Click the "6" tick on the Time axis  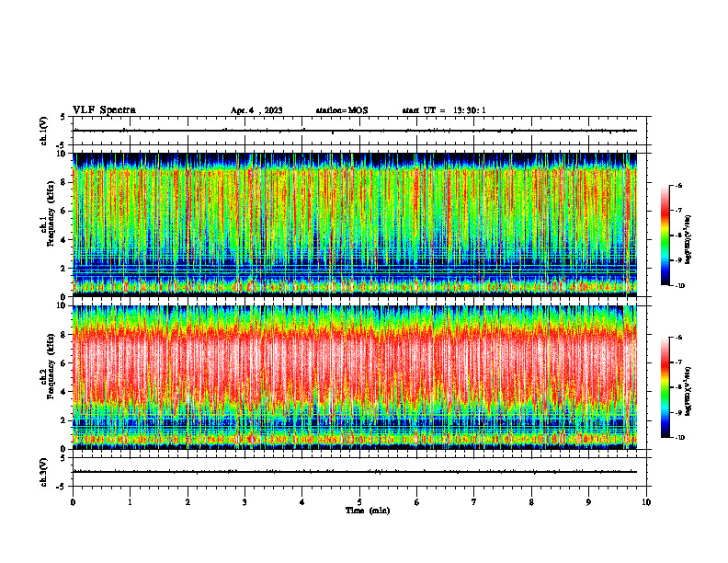tap(417, 502)
